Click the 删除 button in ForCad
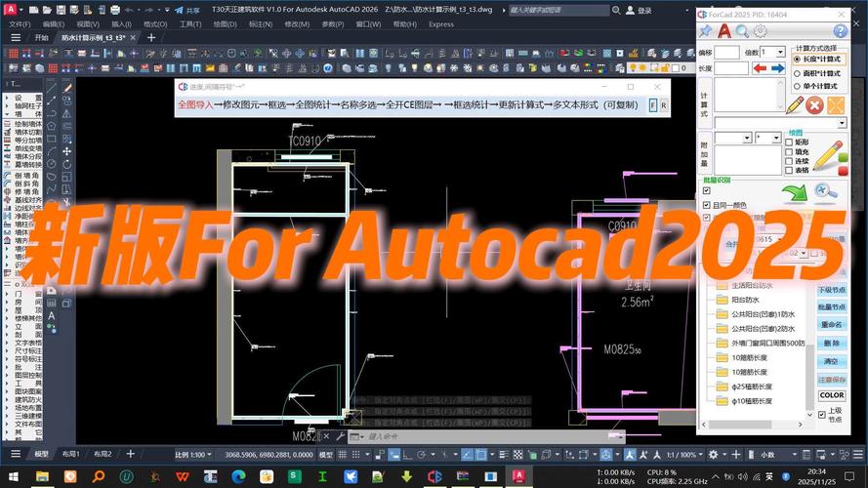 [832, 343]
